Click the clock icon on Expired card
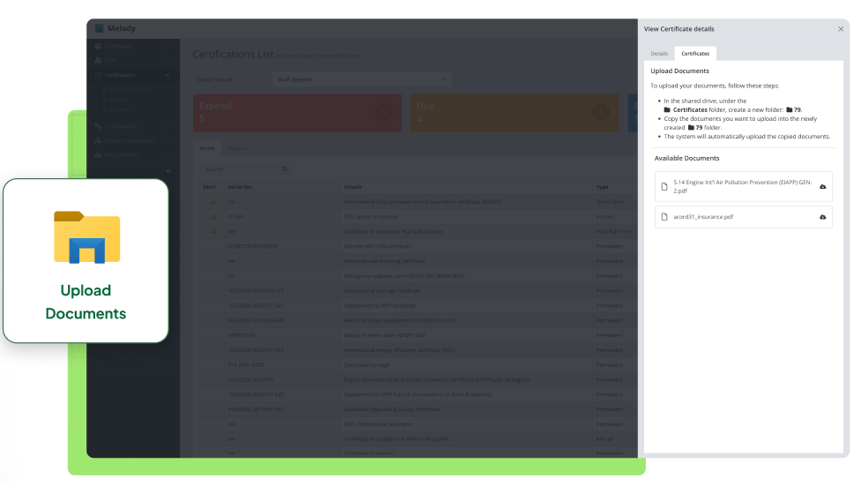868x486 pixels. point(383,113)
